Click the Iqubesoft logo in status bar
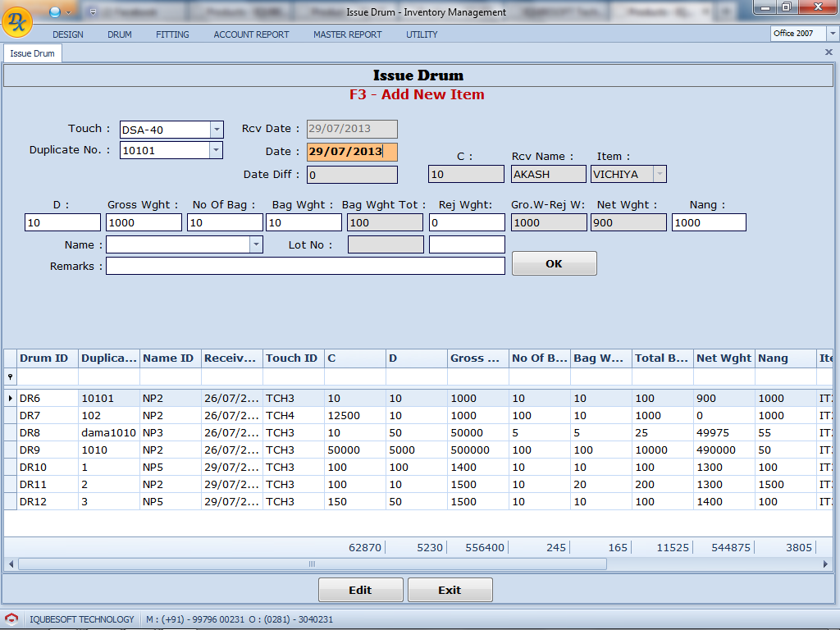Viewport: 840px width, 630px height. [x=11, y=619]
